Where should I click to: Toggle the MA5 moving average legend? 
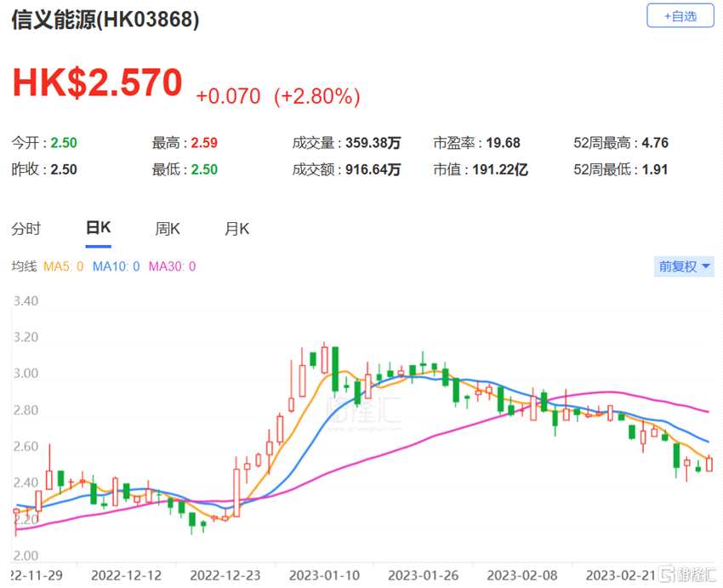(x=63, y=266)
